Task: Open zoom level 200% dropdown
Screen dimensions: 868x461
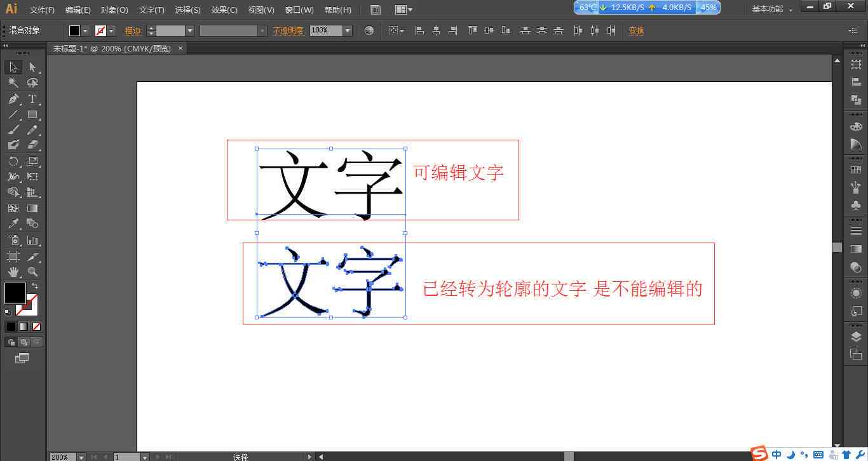Action: coord(81,457)
